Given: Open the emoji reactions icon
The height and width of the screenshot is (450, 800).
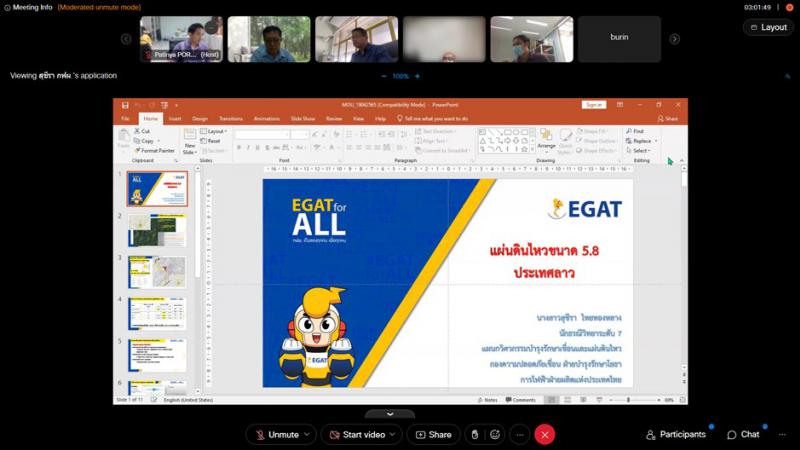Looking at the screenshot, I should (495, 435).
